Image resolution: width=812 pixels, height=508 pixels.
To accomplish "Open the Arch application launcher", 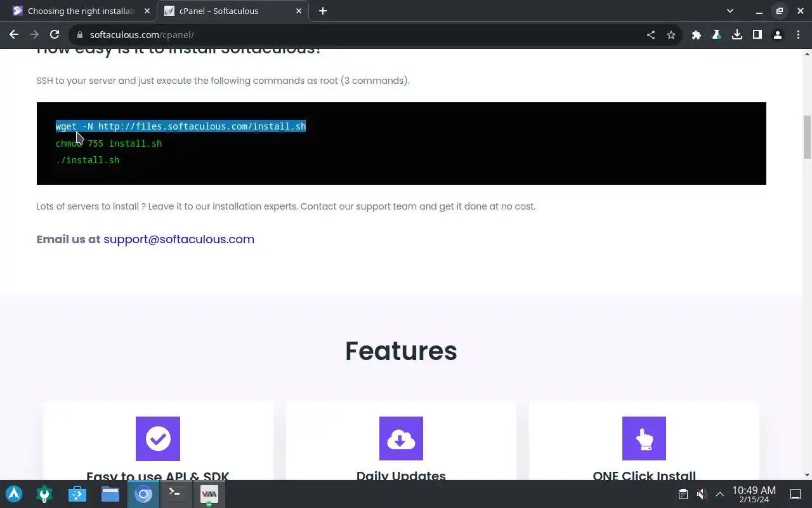I will (x=14, y=494).
